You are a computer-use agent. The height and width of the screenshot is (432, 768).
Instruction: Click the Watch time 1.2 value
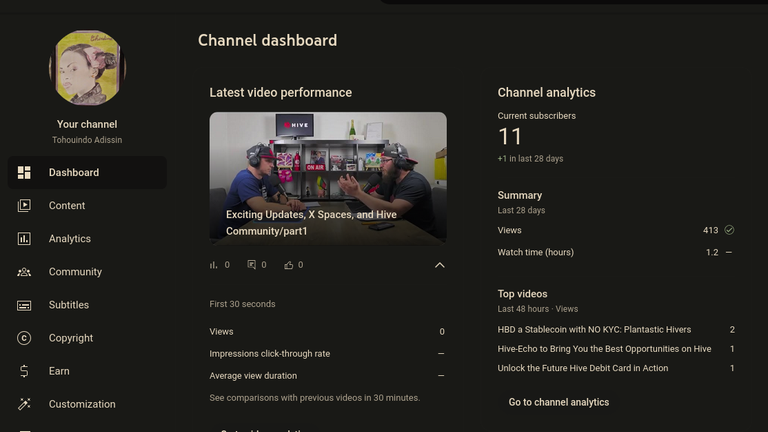[x=712, y=252]
